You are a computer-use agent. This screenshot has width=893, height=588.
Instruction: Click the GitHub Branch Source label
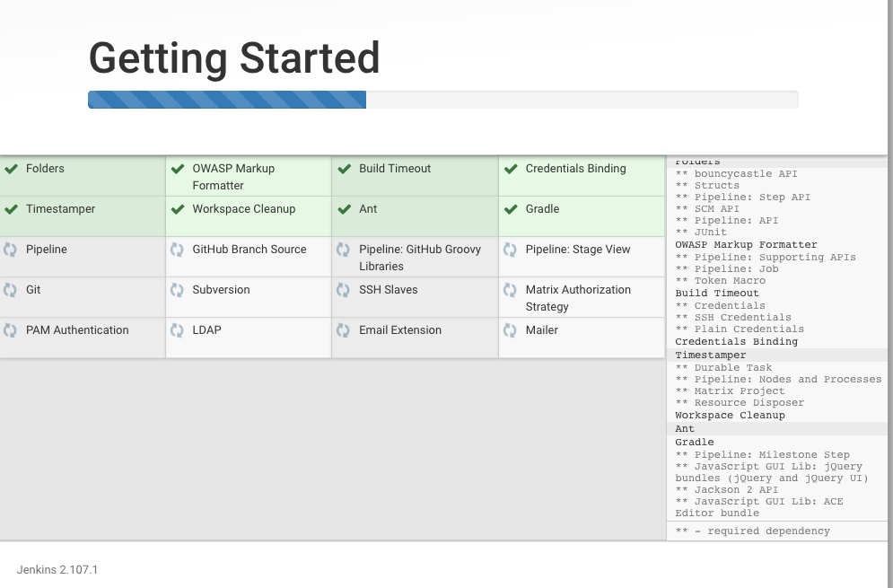(x=250, y=250)
